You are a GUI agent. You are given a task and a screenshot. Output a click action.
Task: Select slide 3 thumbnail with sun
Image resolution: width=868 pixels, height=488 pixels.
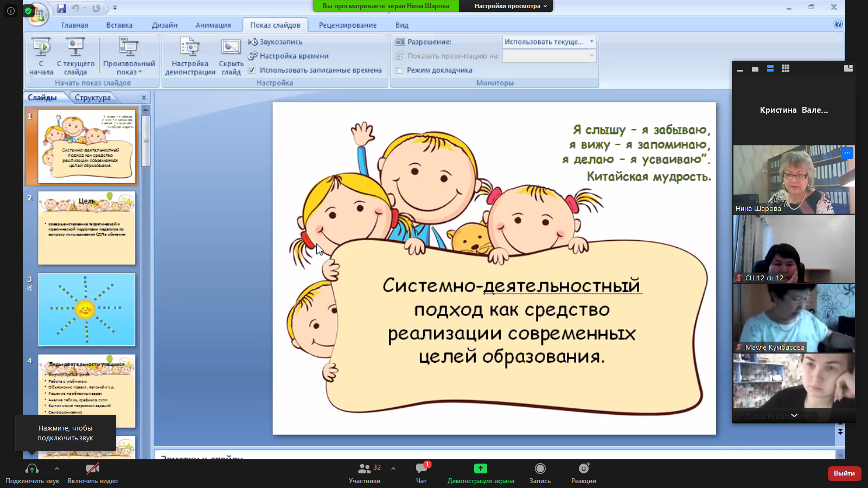(86, 310)
